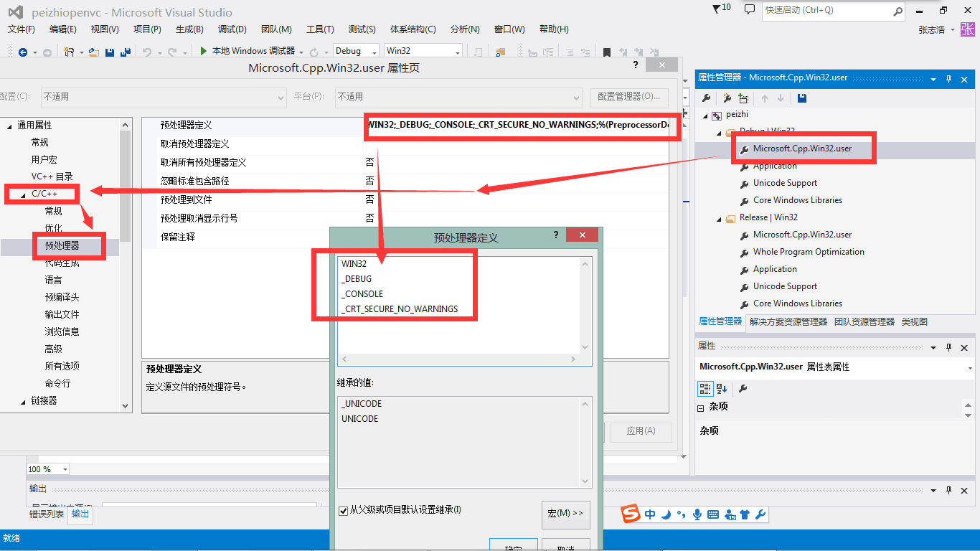Collapse the 通用属性 tree node
Viewport: 980px width, 551px height.
(10, 126)
